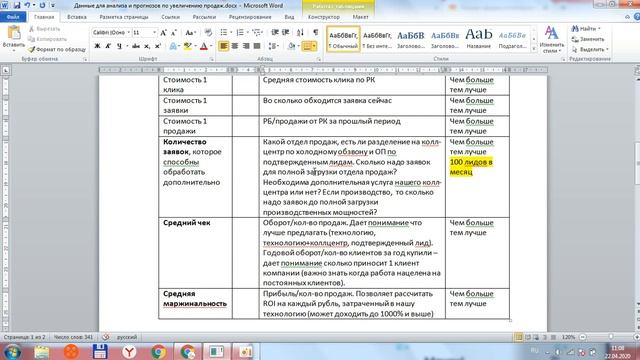Click the Shrink Font icon
This screenshot has width=640, height=360.
[x=173, y=33]
